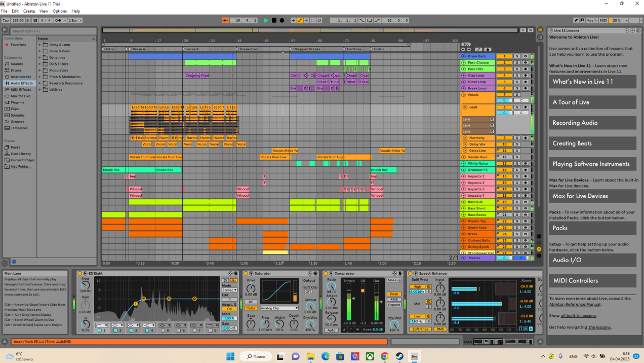
Task: Solo the Drum Rack track
Action: [517, 56]
